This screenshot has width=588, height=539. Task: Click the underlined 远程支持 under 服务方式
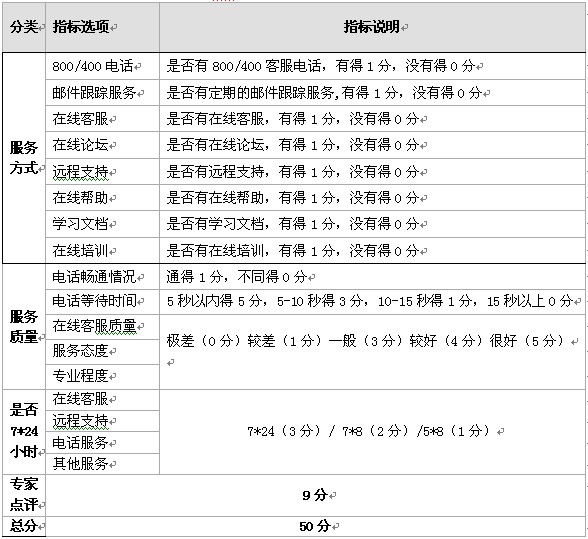80,172
